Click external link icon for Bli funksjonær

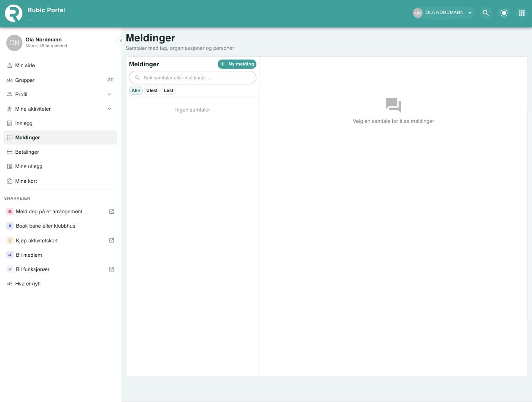[111, 269]
